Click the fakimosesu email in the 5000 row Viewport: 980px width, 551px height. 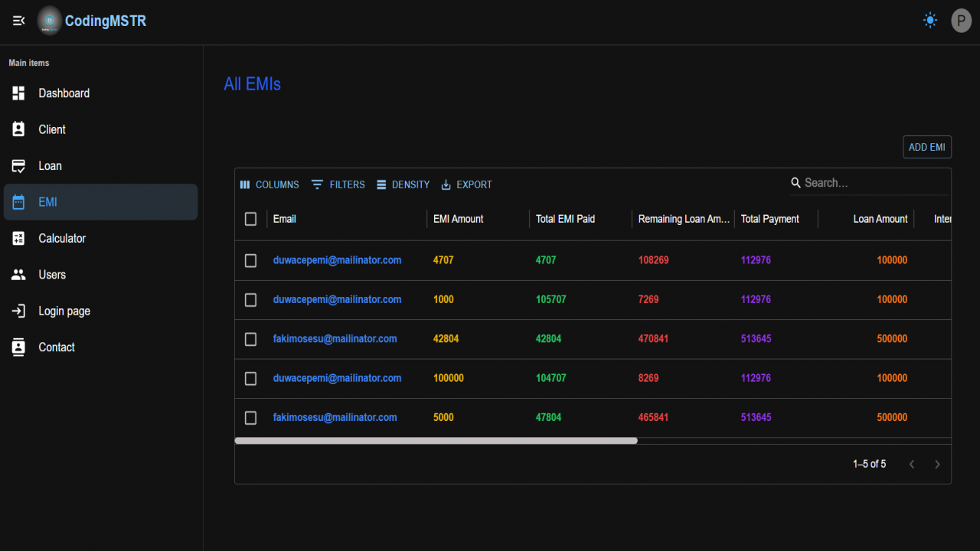tap(335, 417)
